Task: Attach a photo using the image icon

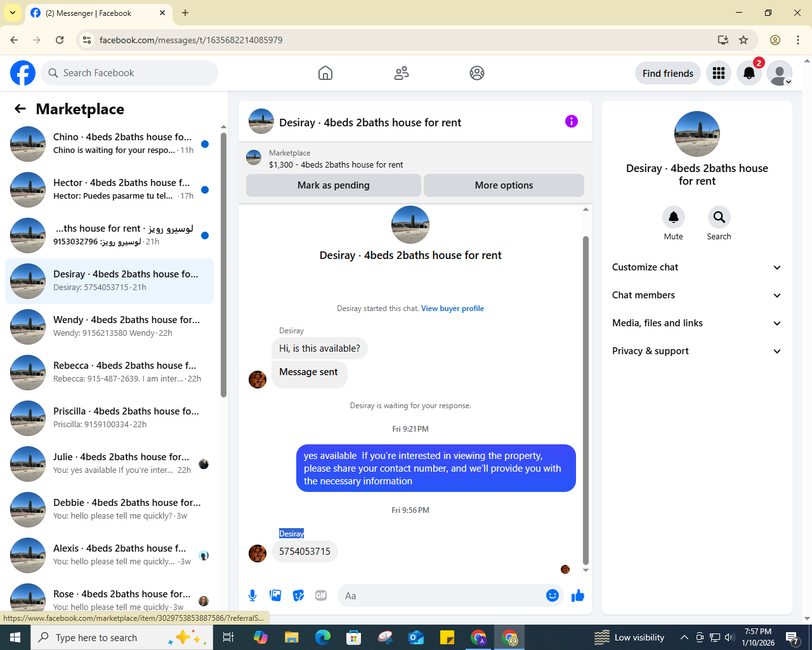Action: point(275,595)
